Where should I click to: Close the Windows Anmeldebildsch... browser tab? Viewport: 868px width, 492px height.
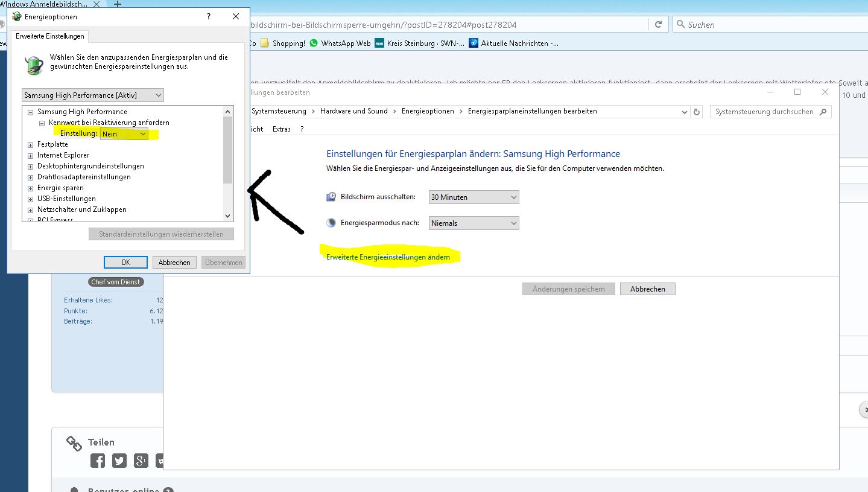97,4
